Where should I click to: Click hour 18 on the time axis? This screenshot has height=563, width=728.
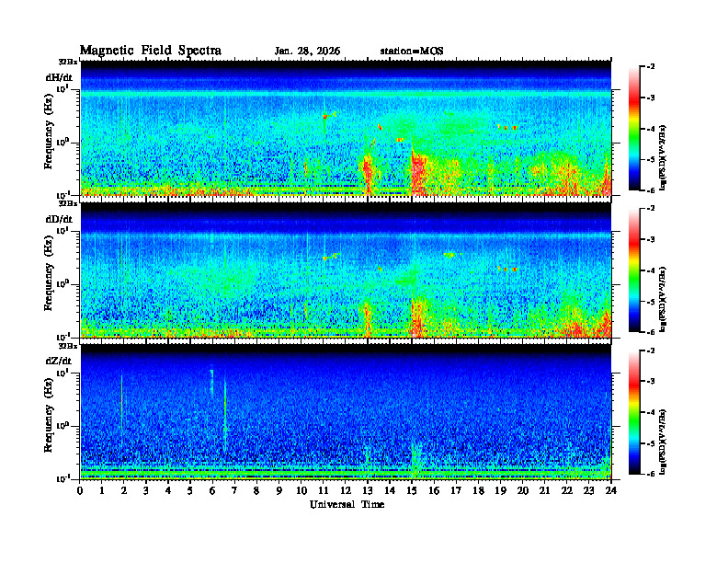(479, 491)
